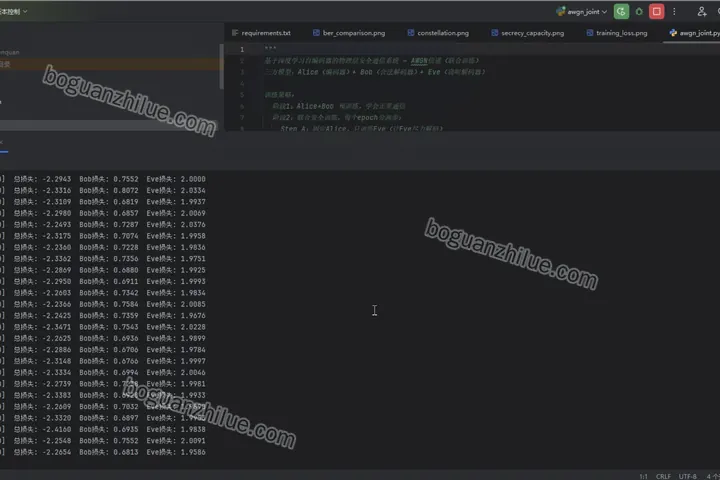Click Bob loss 0.6880 in console
Image resolution: width=720 pixels, height=480 pixels.
point(126,270)
